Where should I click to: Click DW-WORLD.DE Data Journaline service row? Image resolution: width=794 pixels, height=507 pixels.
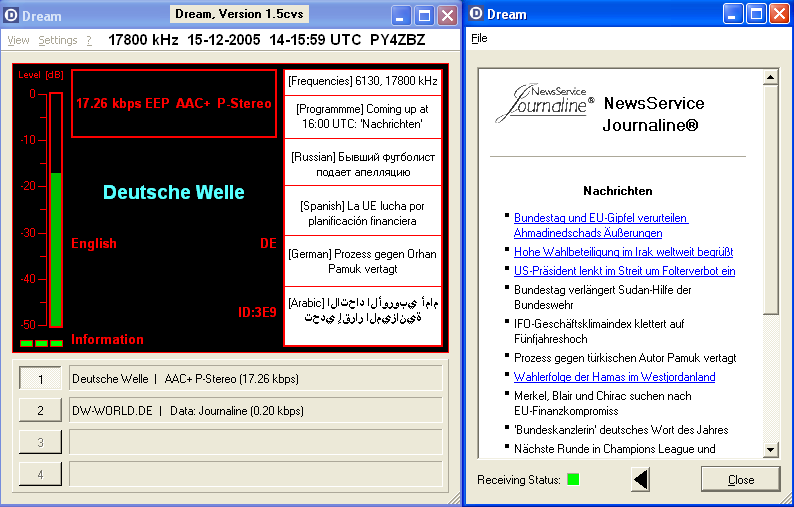point(256,410)
